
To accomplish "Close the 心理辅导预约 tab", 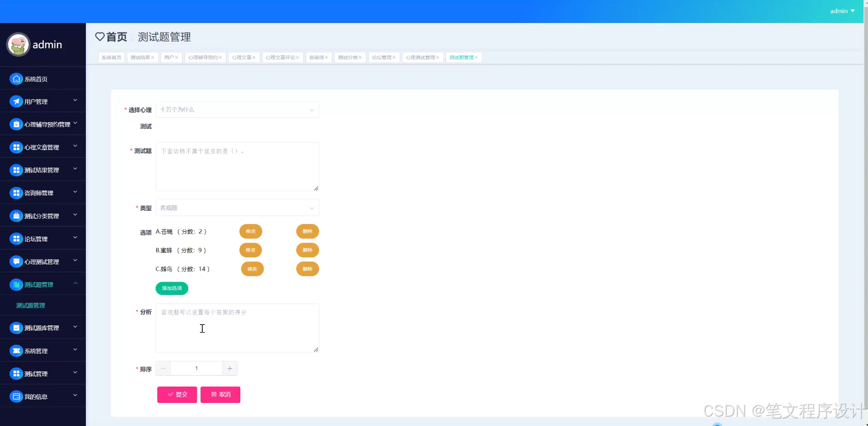I will click(220, 57).
